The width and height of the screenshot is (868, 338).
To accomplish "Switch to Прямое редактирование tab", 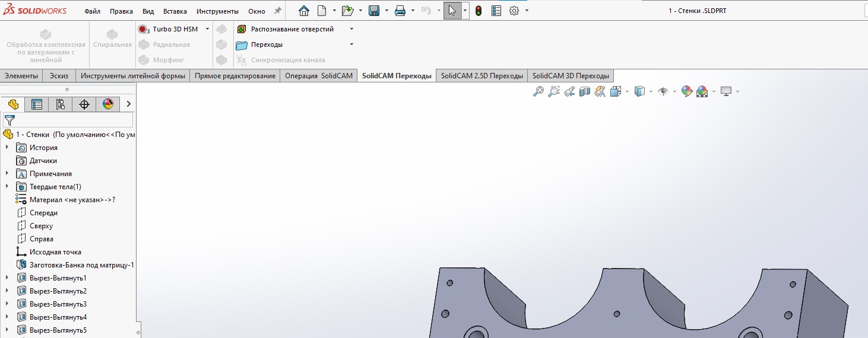I will (235, 76).
